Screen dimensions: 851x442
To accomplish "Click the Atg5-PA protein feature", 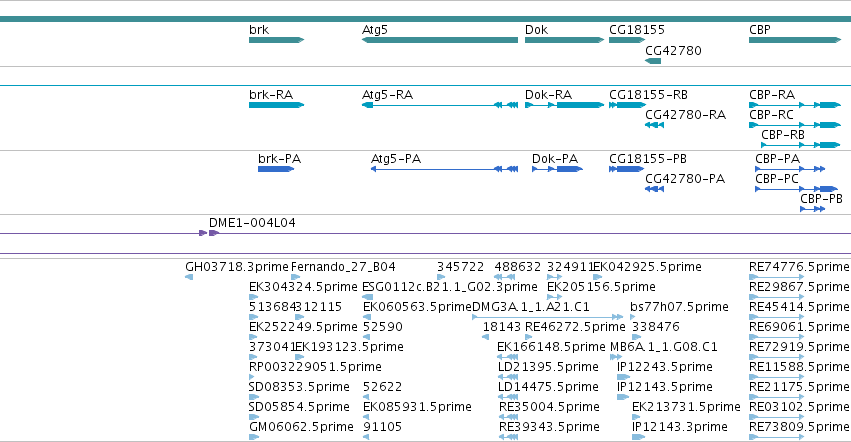I will (x=444, y=169).
